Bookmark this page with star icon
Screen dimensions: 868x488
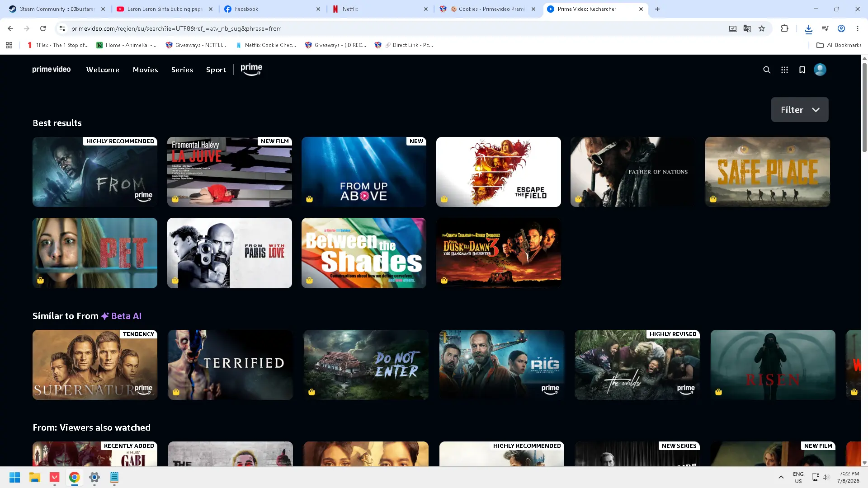click(762, 28)
